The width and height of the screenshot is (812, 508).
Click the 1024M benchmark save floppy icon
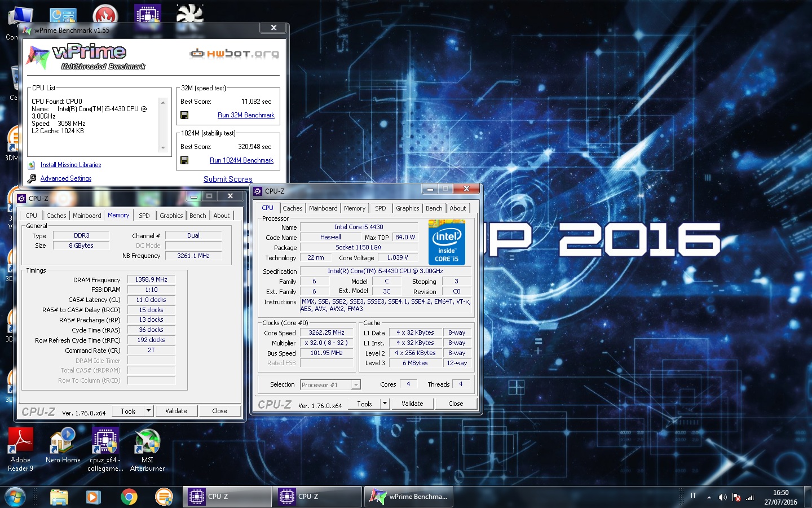pos(184,160)
